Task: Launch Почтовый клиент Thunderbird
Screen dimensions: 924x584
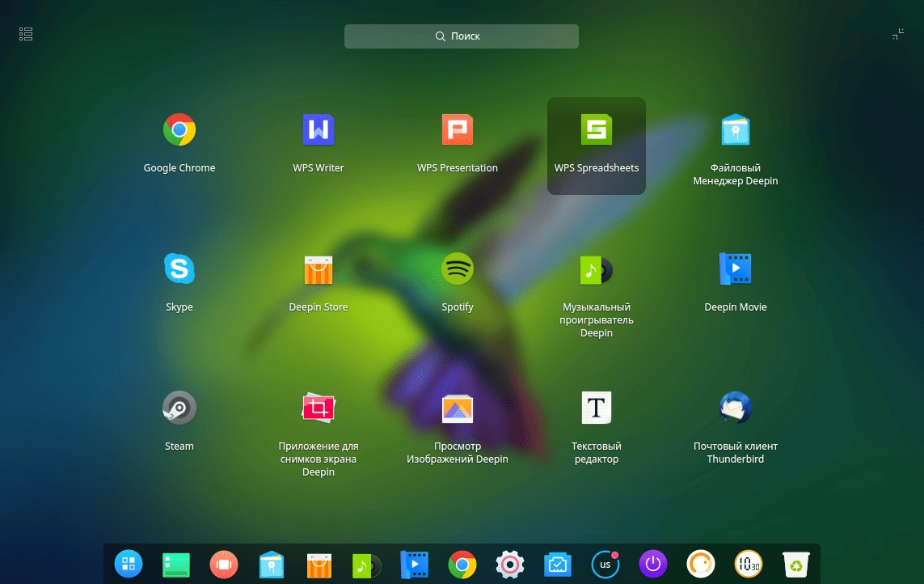Action: point(736,408)
